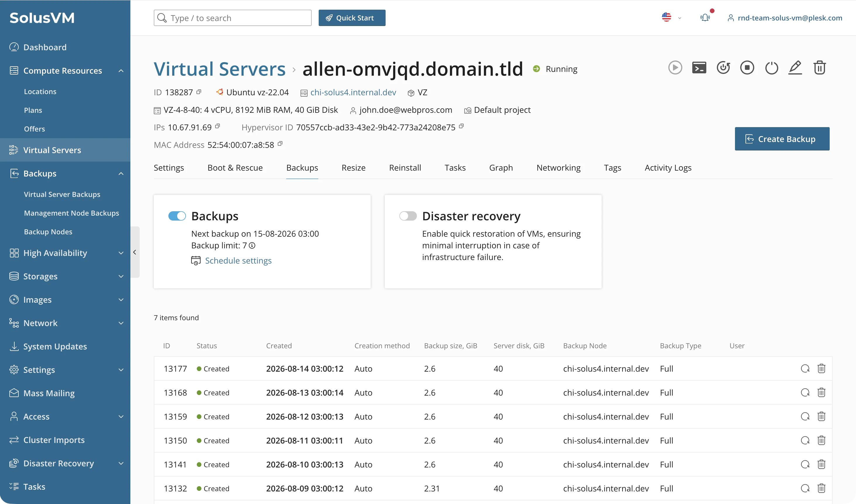Screen dimensions: 856x504
Task: Click the search input field
Action: 232,18
